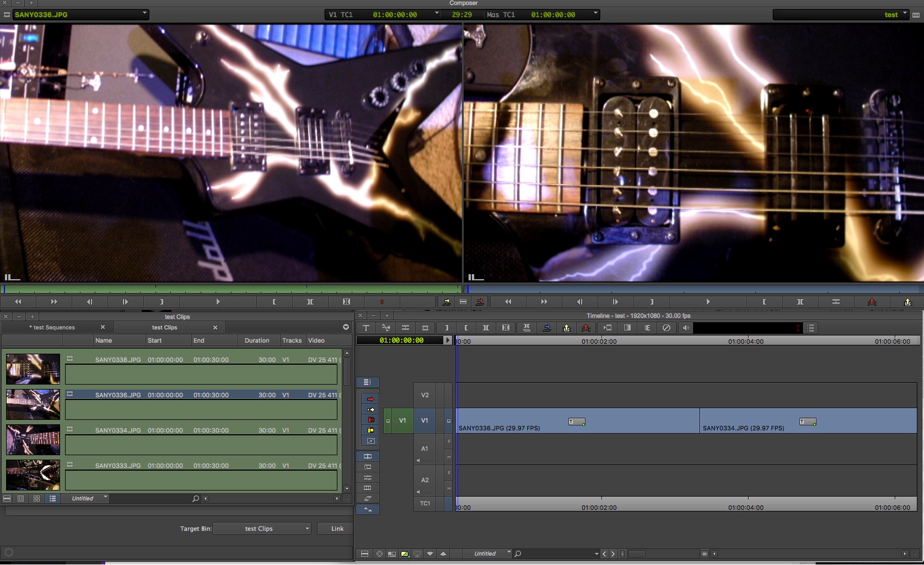Toggle record V2 track selector
The width and height of the screenshot is (924, 565).
click(x=425, y=395)
